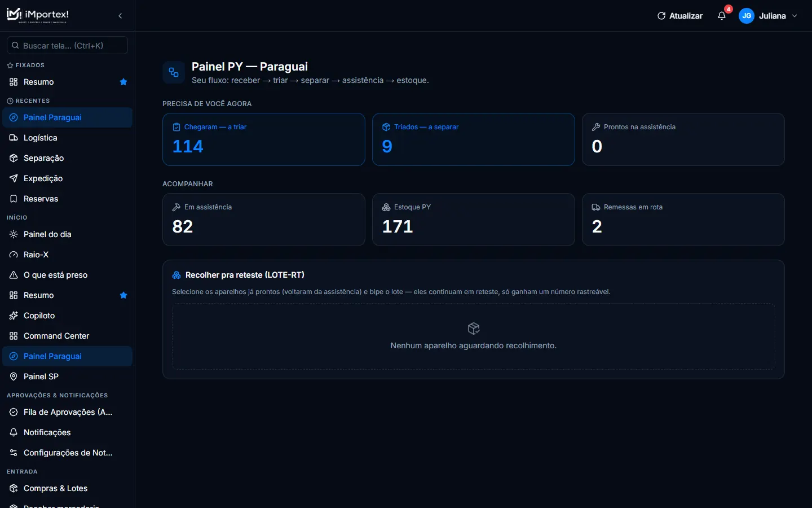Open Reservas via its bookmark icon

(14, 199)
